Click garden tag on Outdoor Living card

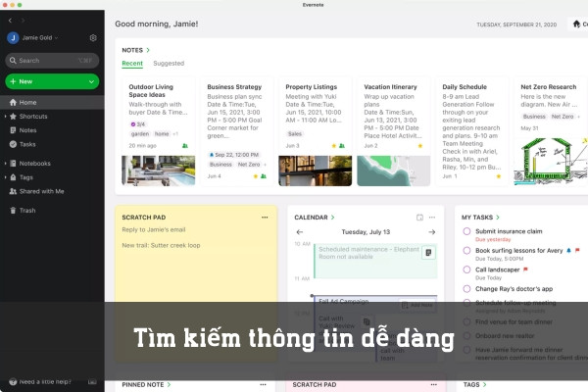[140, 134]
